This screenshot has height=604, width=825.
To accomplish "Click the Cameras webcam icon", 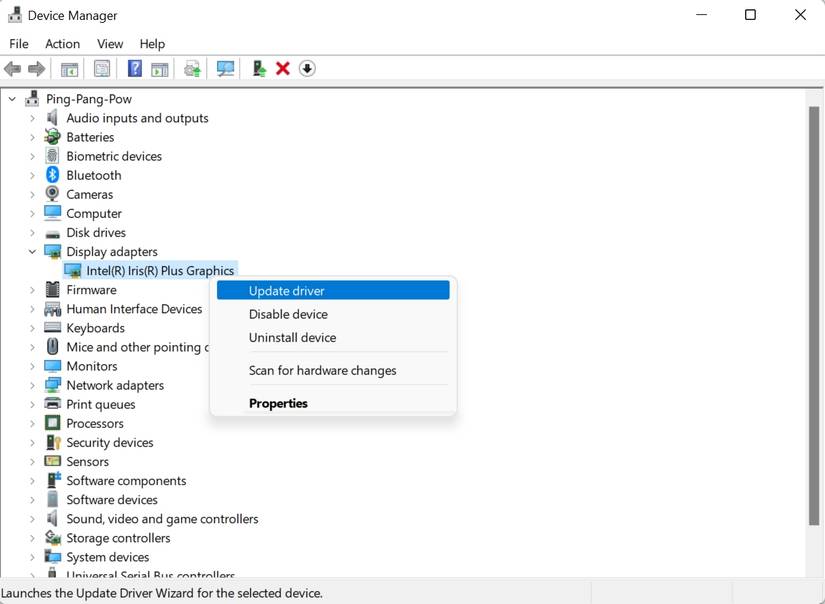I will point(52,194).
